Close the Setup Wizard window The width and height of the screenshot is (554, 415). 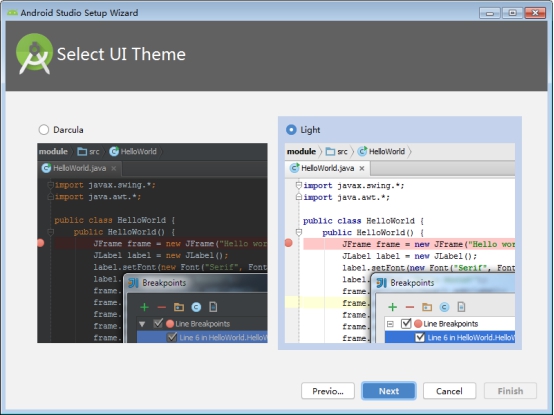535,13
